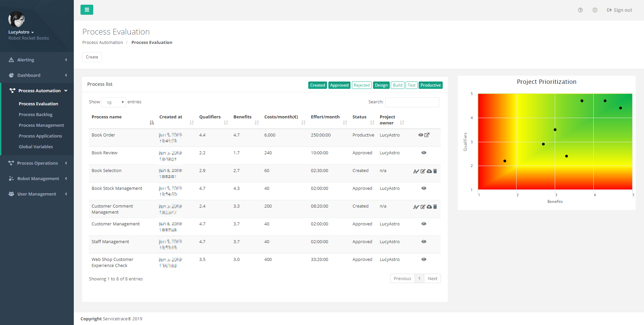644x325 pixels.
Task: Open Book Order's external link icon
Action: tap(427, 135)
